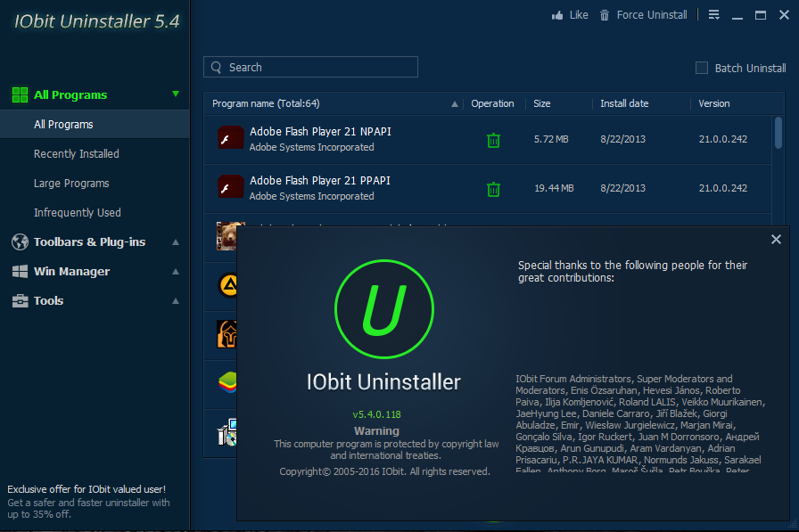Image resolution: width=799 pixels, height=532 pixels.
Task: Click the 19.44 MB size value
Action: pyautogui.click(x=554, y=188)
